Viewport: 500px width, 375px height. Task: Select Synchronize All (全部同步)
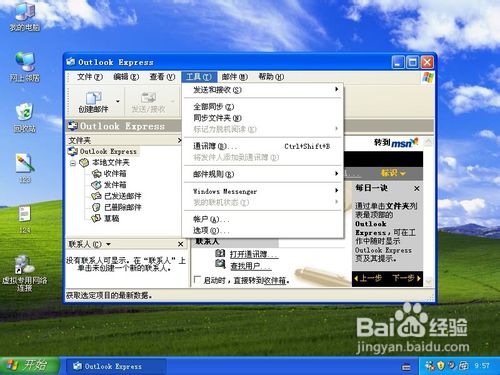click(x=263, y=107)
